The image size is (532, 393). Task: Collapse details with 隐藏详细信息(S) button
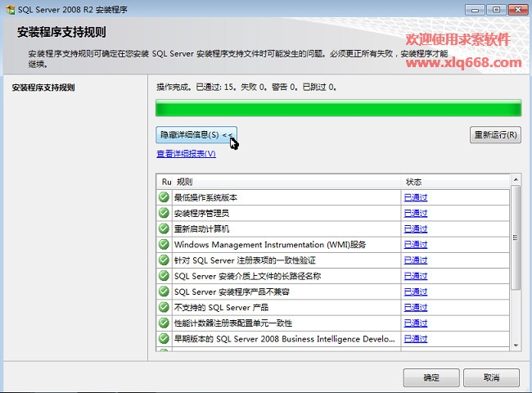pos(196,135)
